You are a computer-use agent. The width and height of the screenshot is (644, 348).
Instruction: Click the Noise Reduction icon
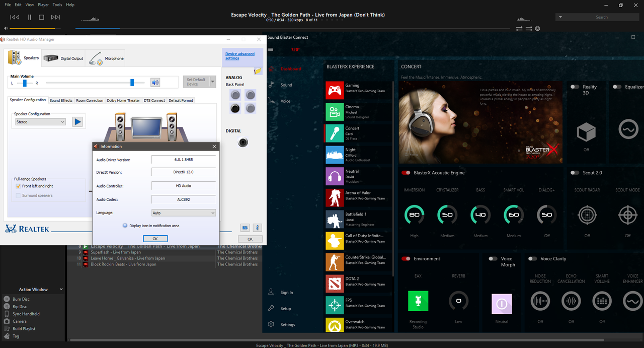(540, 301)
